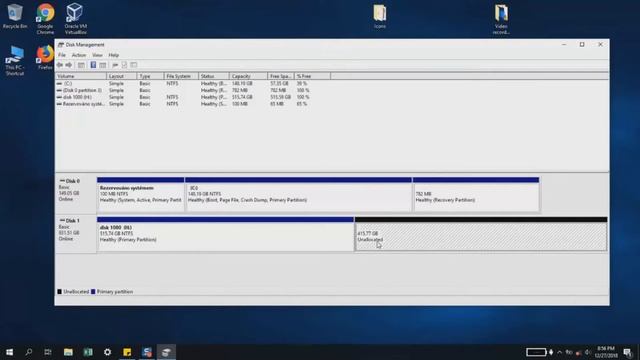Open the Recycle Bin desktop icon
Image resolution: width=640 pixels, height=360 pixels.
[15, 16]
